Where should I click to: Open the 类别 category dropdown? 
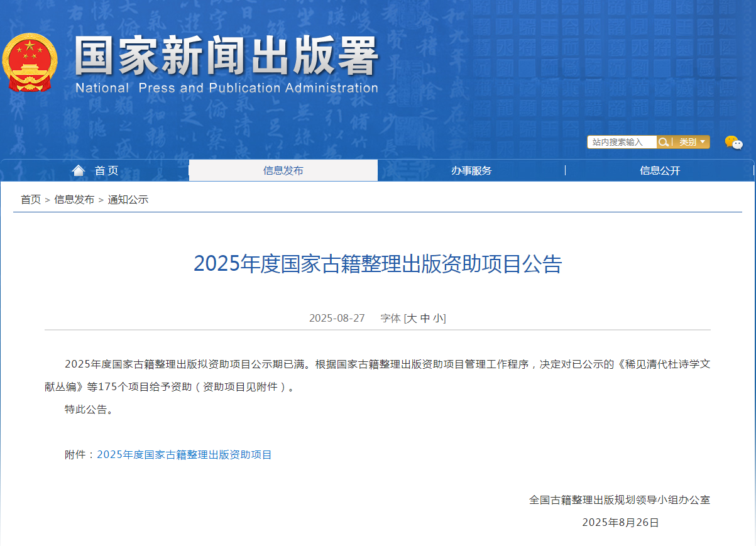(x=692, y=142)
